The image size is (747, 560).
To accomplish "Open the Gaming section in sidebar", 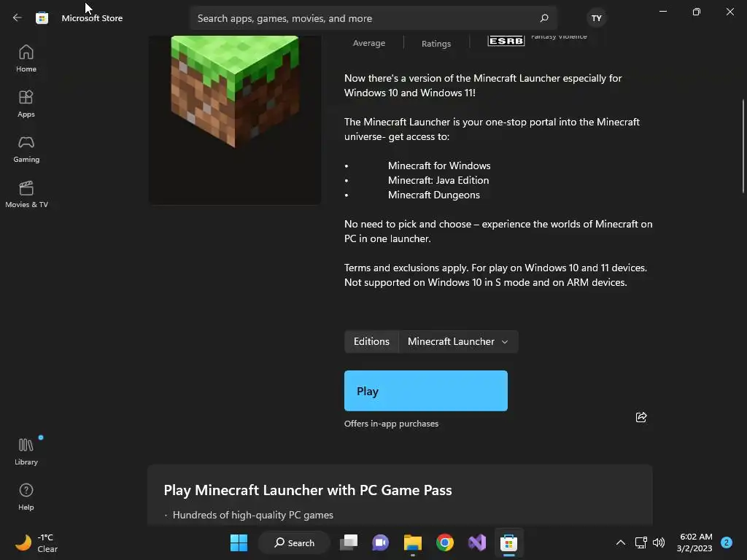I will pyautogui.click(x=26, y=149).
